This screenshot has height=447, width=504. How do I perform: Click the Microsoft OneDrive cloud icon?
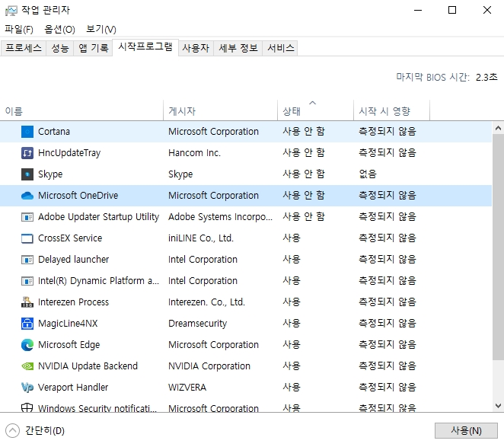click(x=27, y=196)
